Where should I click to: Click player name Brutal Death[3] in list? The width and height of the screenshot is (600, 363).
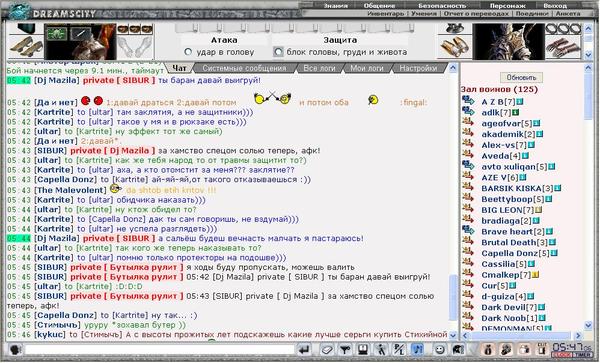click(x=514, y=243)
